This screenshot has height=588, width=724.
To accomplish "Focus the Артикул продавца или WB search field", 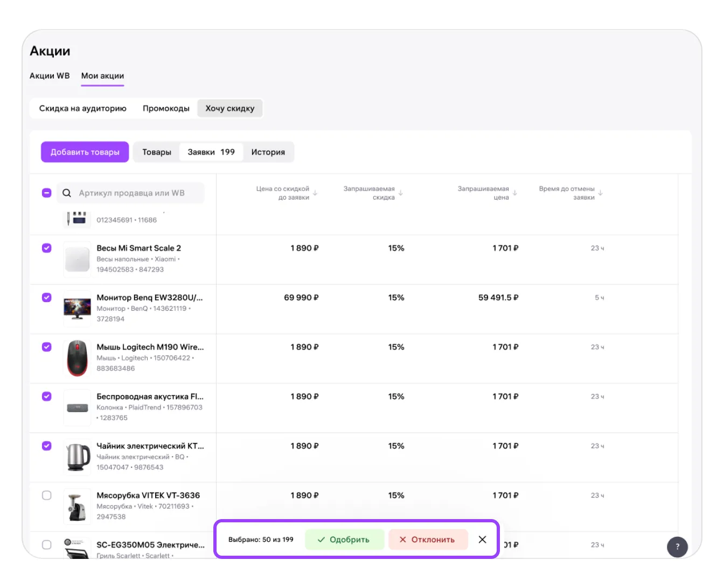I will tap(131, 193).
